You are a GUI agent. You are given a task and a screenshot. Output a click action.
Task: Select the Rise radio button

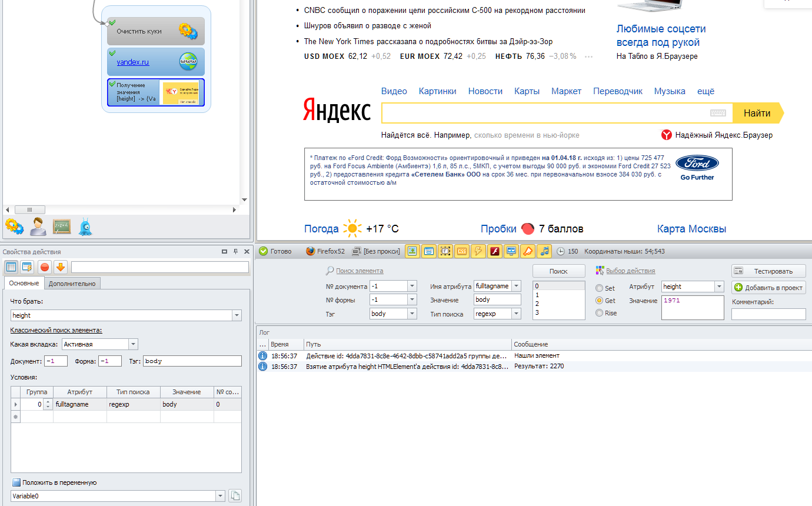click(600, 313)
